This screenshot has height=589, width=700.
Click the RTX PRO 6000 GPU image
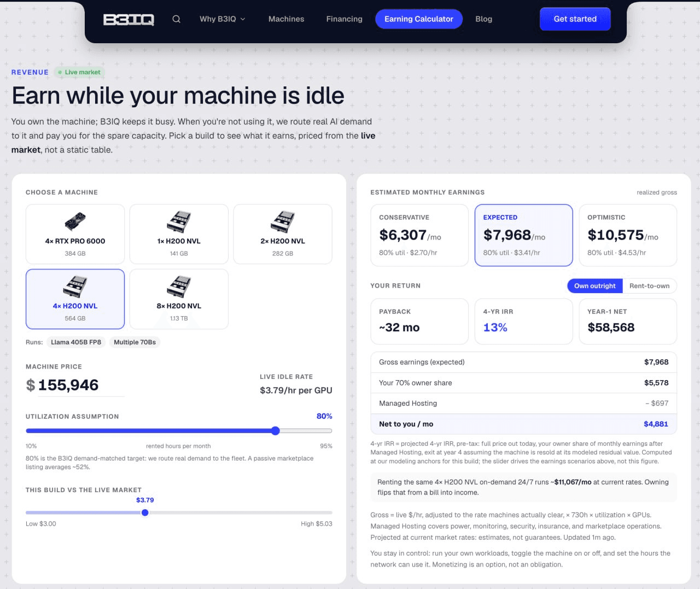pos(75,222)
